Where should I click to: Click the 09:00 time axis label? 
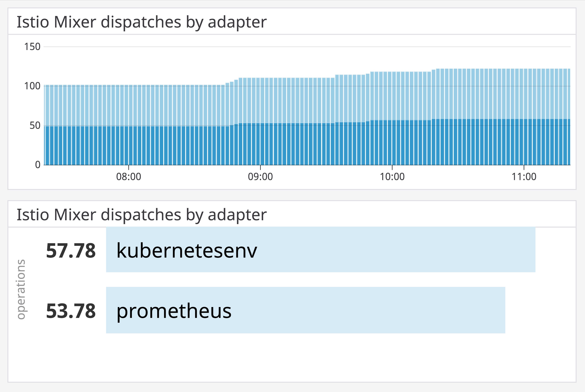[x=260, y=177]
